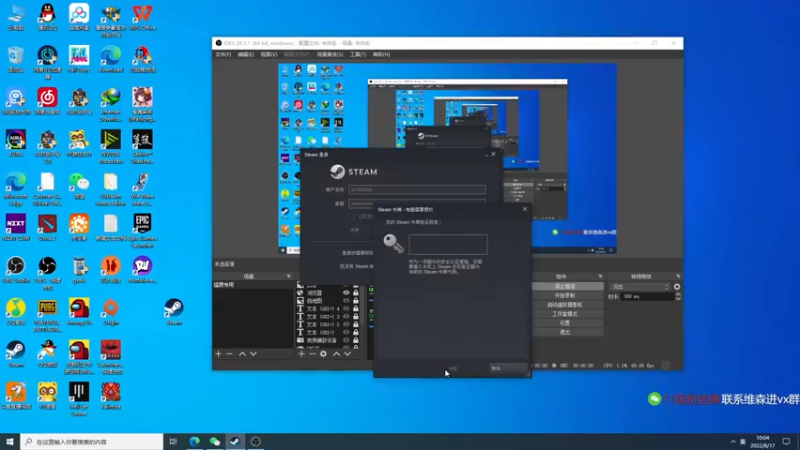Open Origin desktop shortcut
Screen dimensions: 800x450
pos(111,312)
